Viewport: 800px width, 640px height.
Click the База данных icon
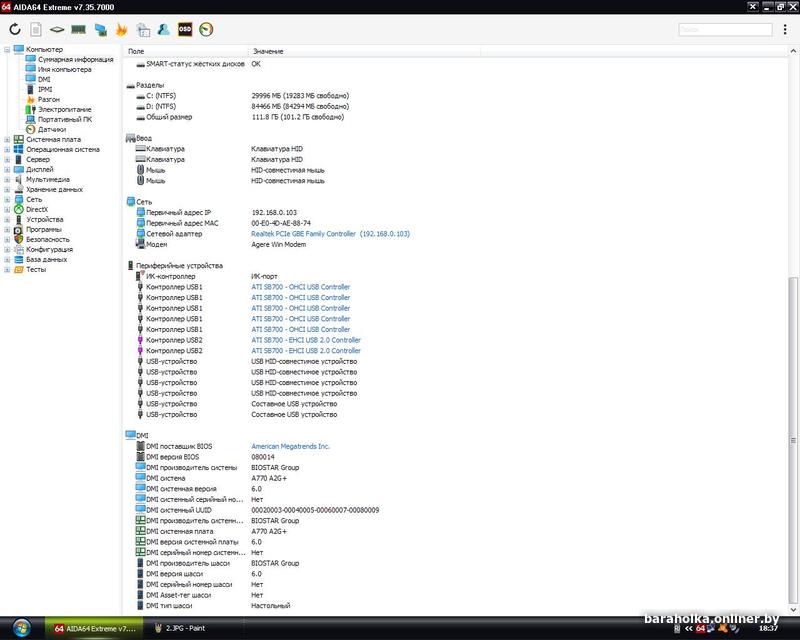tap(19, 259)
